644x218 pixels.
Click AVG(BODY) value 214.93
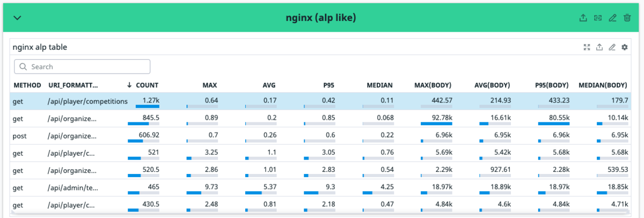point(500,100)
